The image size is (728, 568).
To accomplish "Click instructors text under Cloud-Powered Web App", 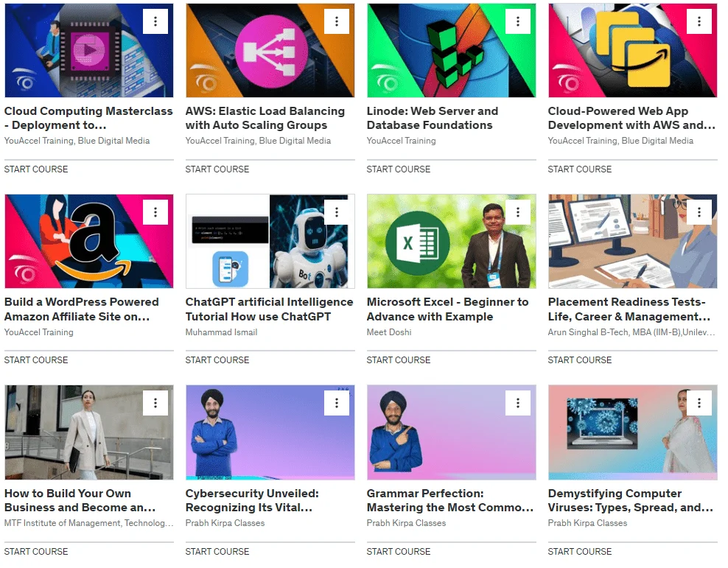I will click(620, 141).
